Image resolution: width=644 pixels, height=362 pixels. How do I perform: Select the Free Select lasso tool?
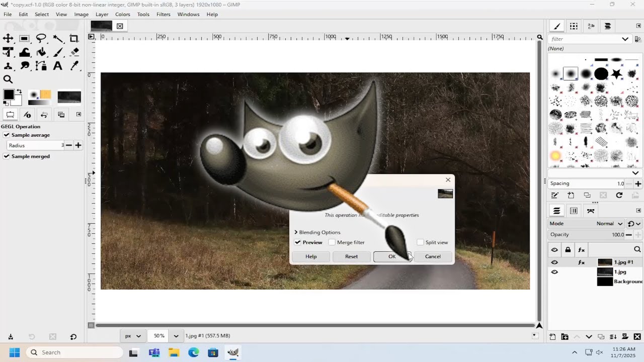pyautogui.click(x=41, y=39)
